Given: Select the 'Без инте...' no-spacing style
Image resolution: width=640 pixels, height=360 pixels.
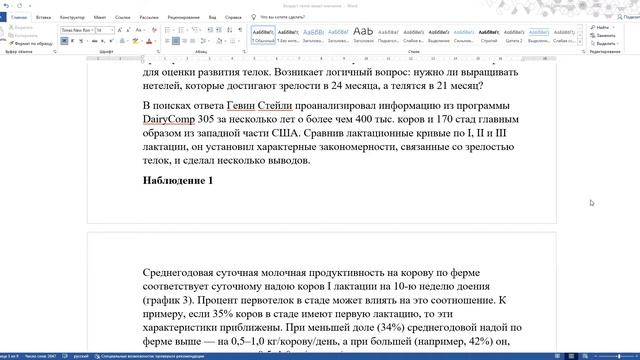Looking at the screenshot, I should 288,36.
